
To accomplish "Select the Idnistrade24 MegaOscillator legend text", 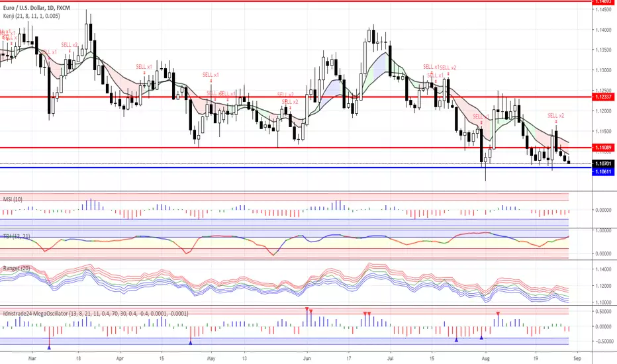I will coord(95,314).
